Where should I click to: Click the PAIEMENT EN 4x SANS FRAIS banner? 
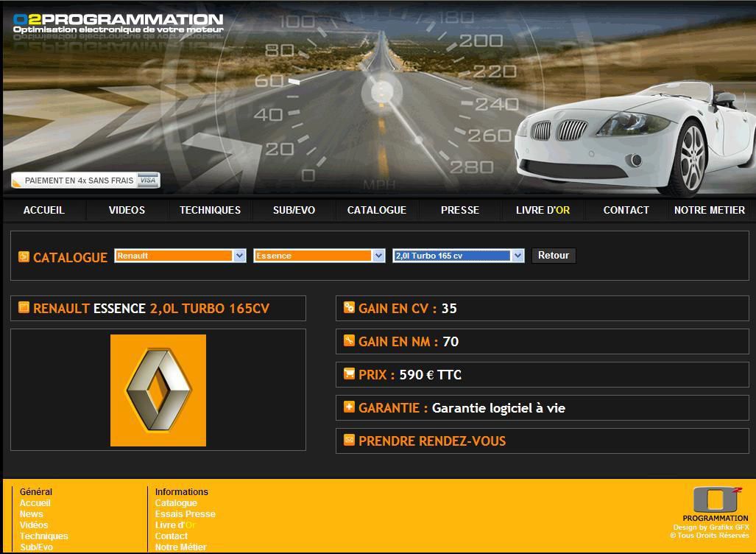[85, 180]
